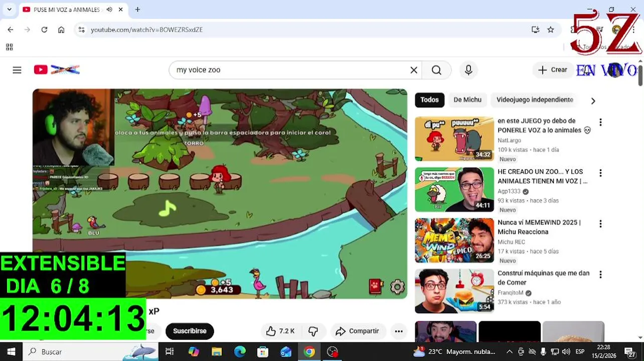The width and height of the screenshot is (644, 361).
Task: Click the Suscribirse button
Action: coord(190,331)
